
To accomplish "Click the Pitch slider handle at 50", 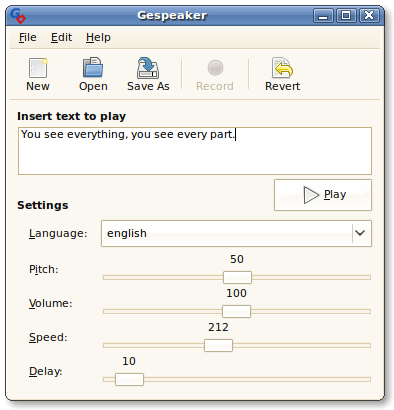I will pyautogui.click(x=237, y=277).
